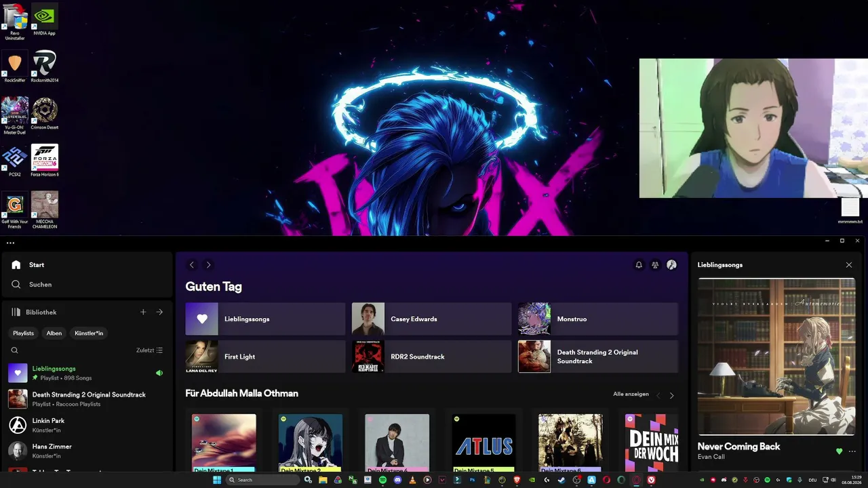Open more options for Never Coming Back

pos(852,451)
